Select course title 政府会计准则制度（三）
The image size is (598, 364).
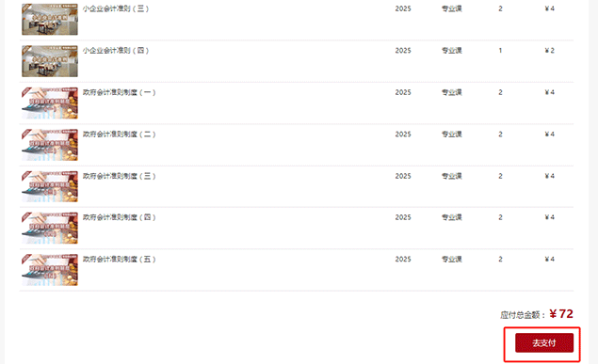point(120,176)
